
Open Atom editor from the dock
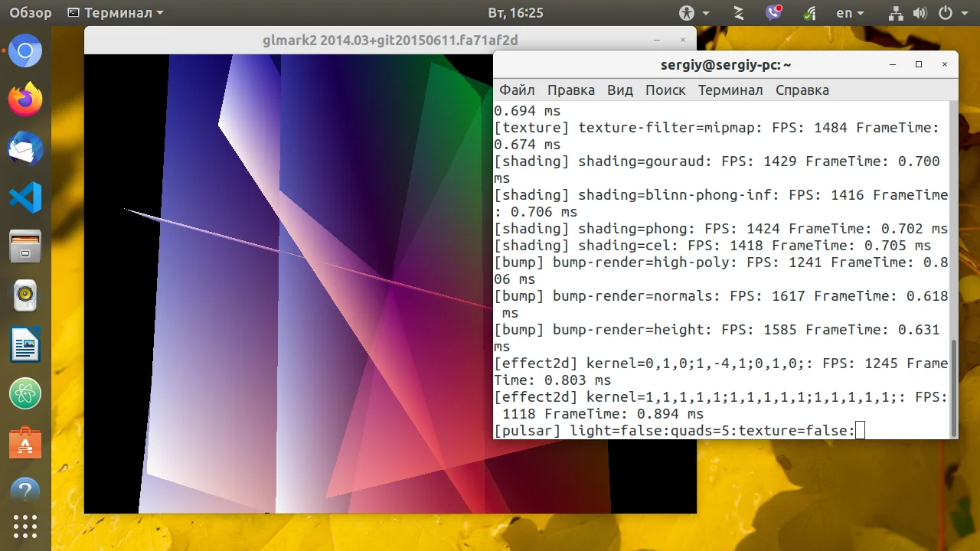tap(25, 393)
